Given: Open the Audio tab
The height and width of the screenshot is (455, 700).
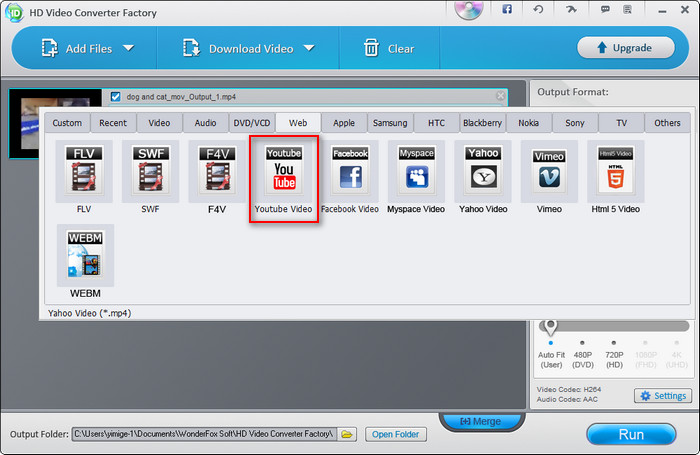Looking at the screenshot, I should point(205,123).
